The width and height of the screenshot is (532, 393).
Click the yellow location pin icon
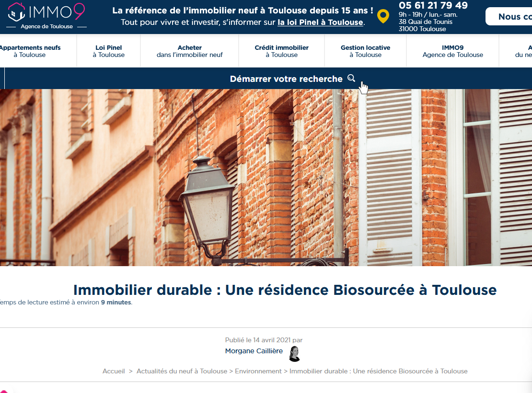pos(383,17)
